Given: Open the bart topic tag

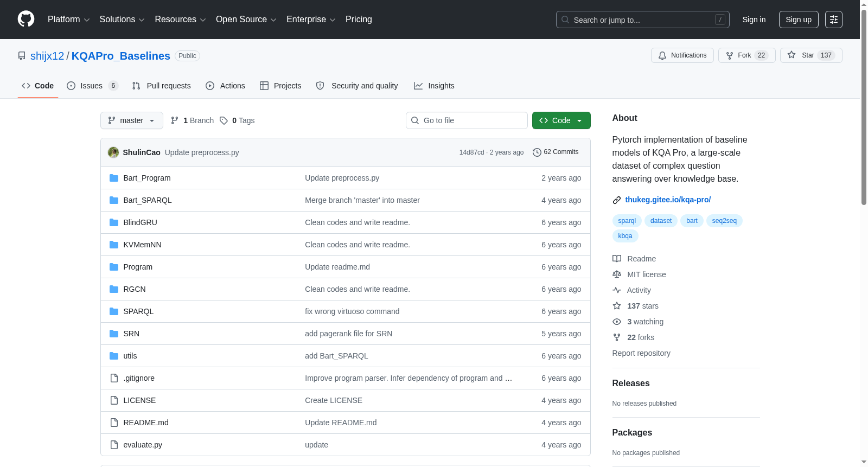Looking at the screenshot, I should pos(692,221).
